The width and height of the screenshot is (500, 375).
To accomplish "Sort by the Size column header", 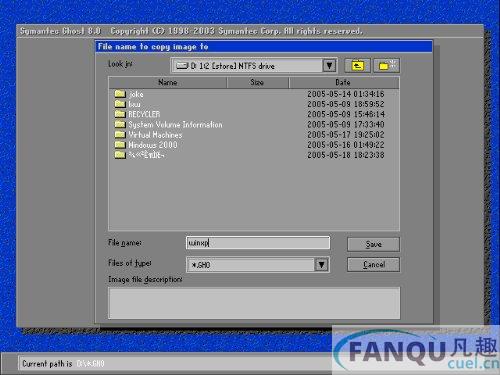I will (257, 82).
